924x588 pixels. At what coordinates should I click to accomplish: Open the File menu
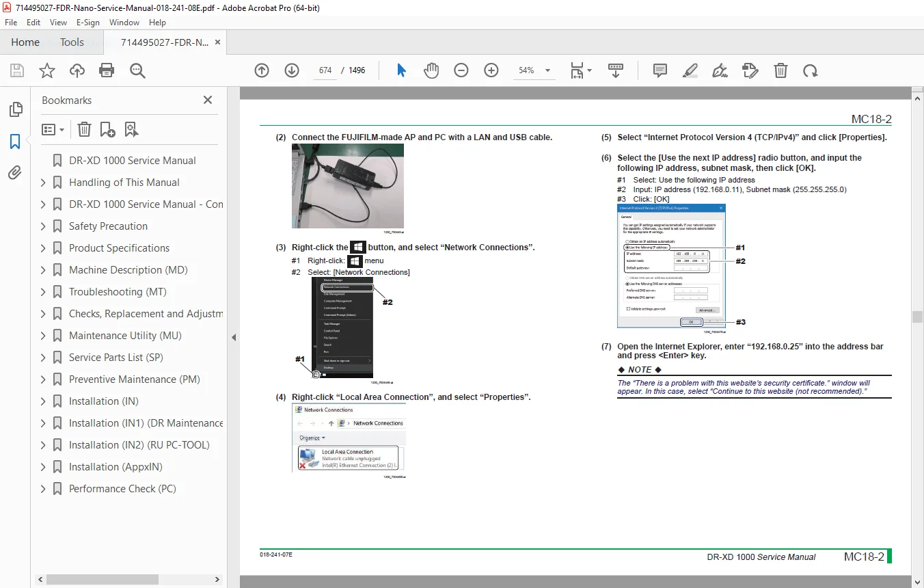click(x=11, y=23)
